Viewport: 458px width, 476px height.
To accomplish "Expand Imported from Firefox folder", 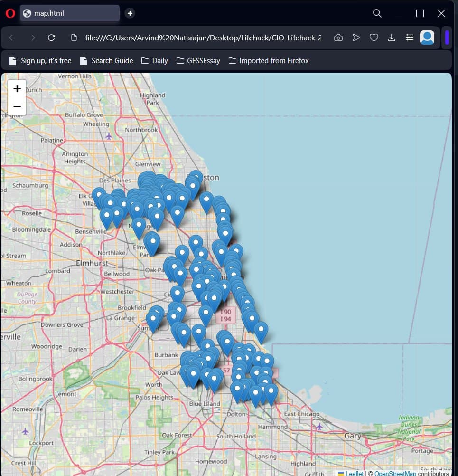I will coord(269,60).
